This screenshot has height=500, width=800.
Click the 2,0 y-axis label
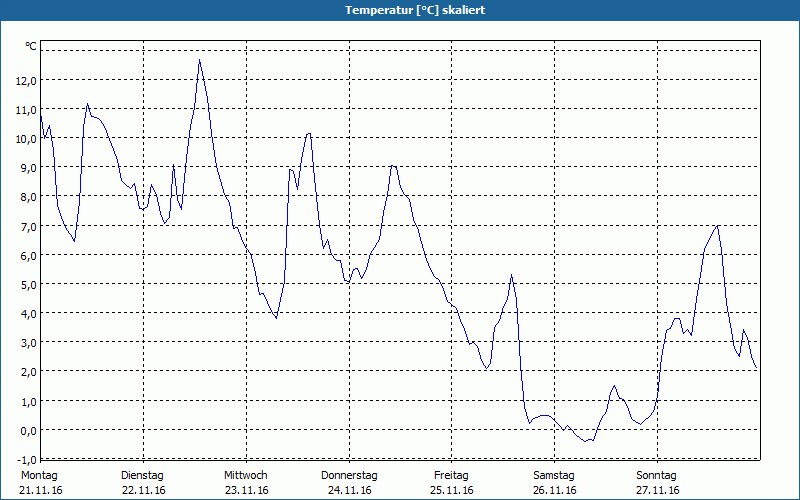29,371
